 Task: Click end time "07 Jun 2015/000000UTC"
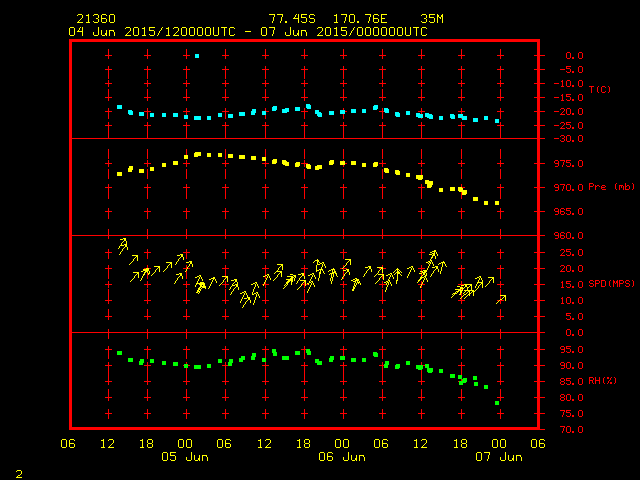point(344,32)
